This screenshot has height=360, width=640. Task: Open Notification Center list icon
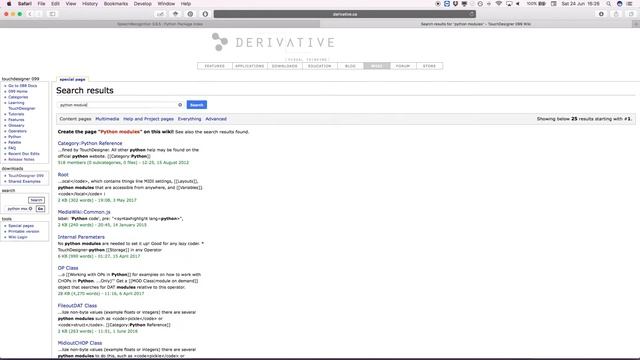tap(629, 4)
